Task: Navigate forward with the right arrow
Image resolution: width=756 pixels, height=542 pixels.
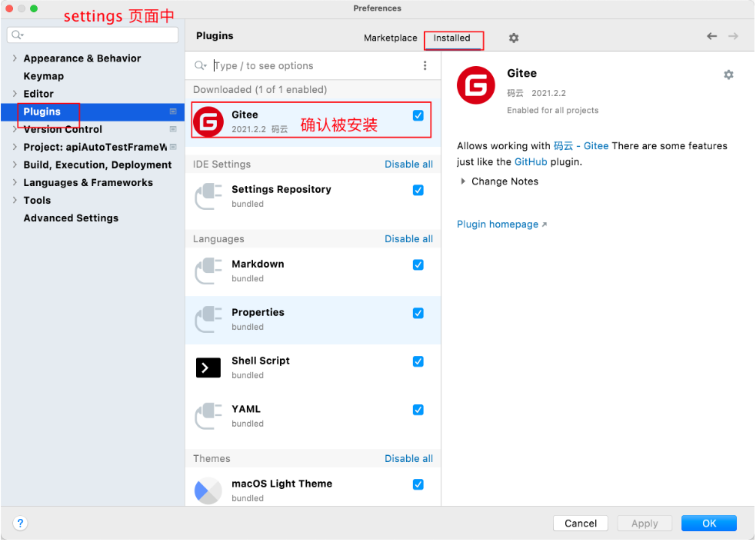Action: click(x=734, y=36)
